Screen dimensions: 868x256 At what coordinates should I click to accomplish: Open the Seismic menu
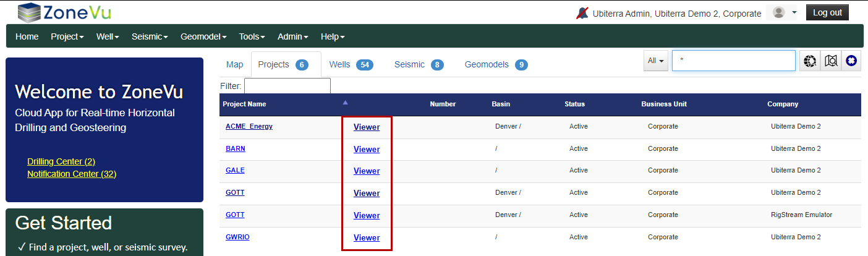tap(150, 36)
